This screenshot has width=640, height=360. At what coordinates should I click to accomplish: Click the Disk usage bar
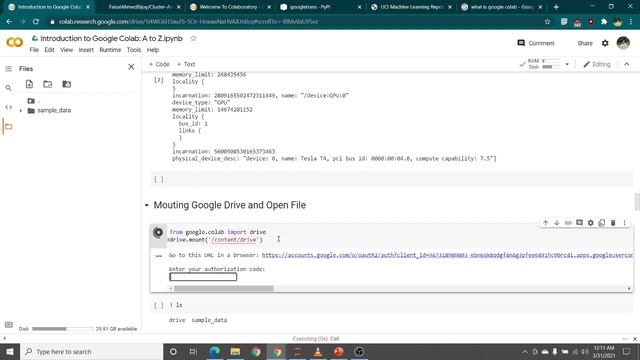click(x=63, y=329)
